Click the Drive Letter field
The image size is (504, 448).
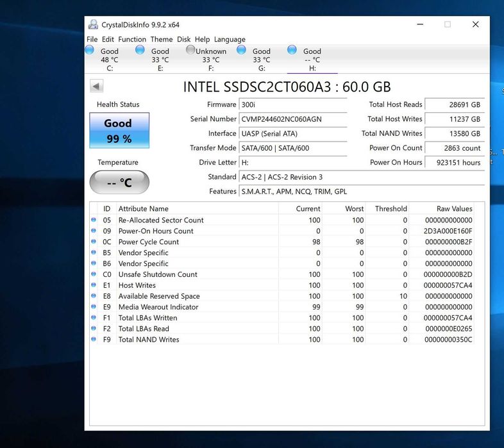[293, 162]
